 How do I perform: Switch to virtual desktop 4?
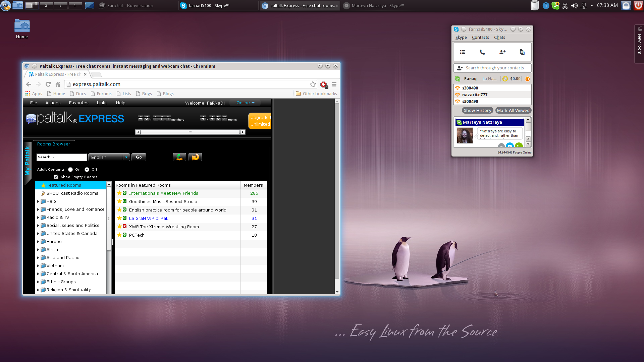coord(75,5)
